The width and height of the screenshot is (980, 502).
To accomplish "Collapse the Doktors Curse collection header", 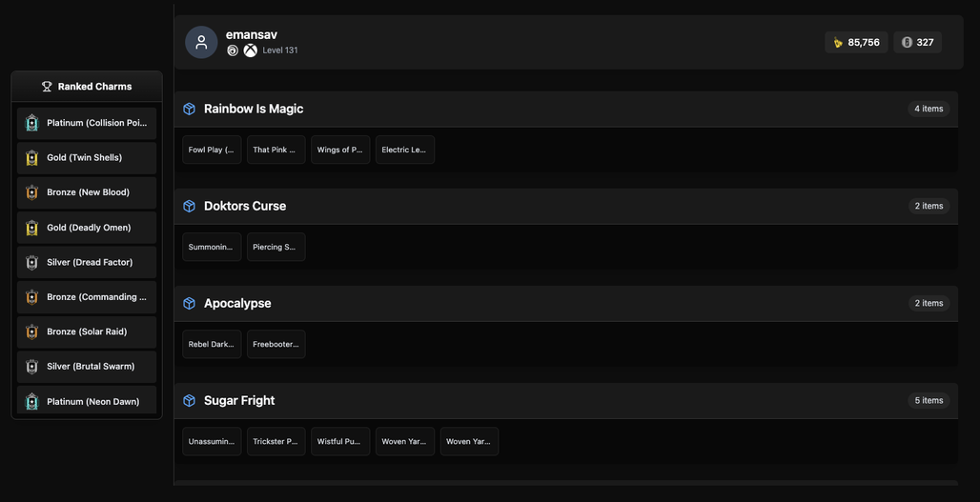I will (x=565, y=206).
